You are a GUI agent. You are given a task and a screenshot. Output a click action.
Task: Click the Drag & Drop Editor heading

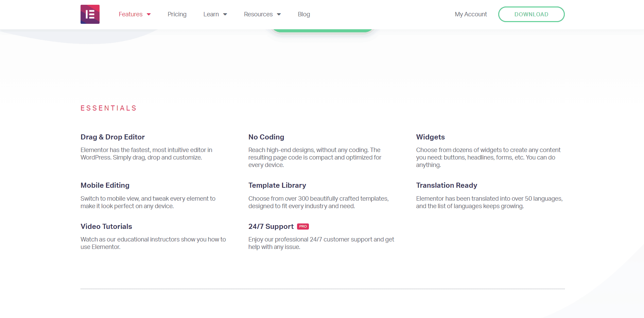[x=112, y=137]
